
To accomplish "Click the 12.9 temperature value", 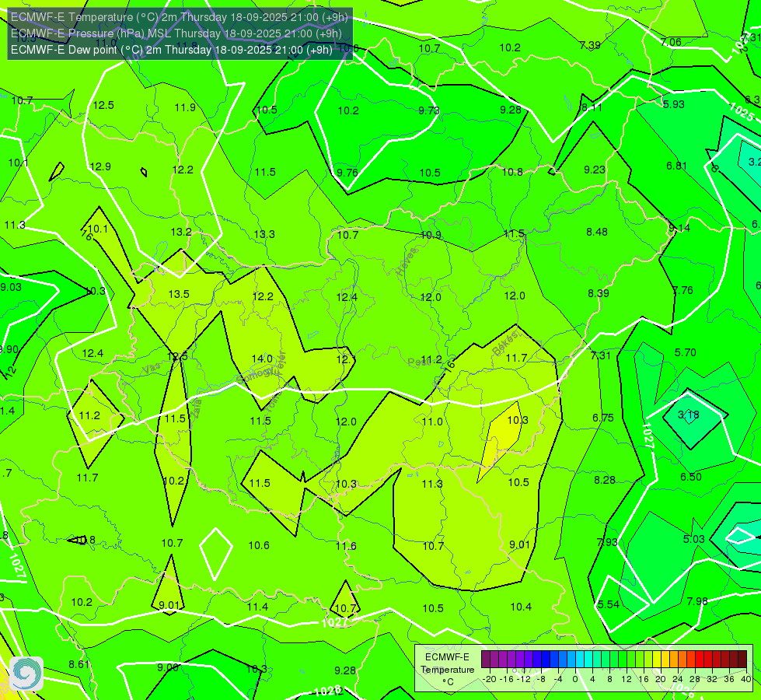I will pyautogui.click(x=100, y=166).
